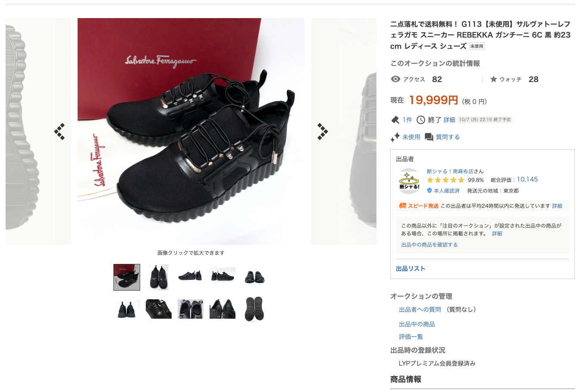Open the 10,145 total rating link

527,179
